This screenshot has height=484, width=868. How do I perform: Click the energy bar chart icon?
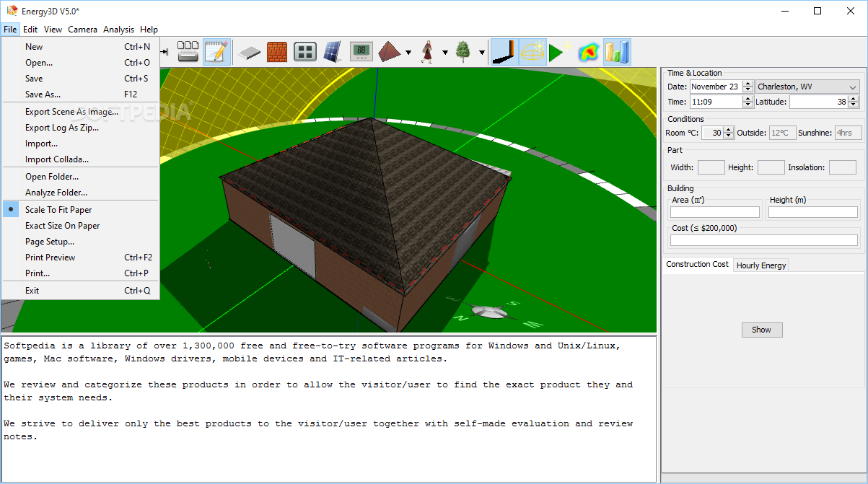click(x=617, y=51)
